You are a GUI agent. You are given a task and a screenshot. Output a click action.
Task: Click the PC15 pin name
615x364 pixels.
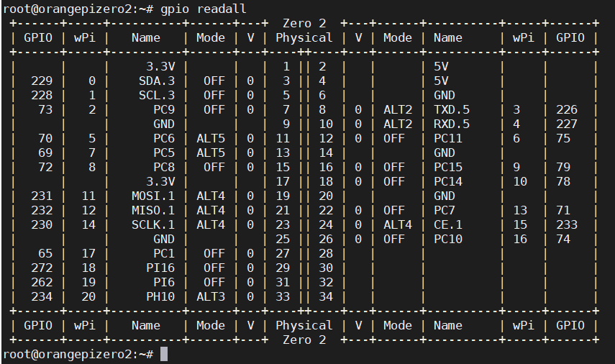(x=448, y=168)
